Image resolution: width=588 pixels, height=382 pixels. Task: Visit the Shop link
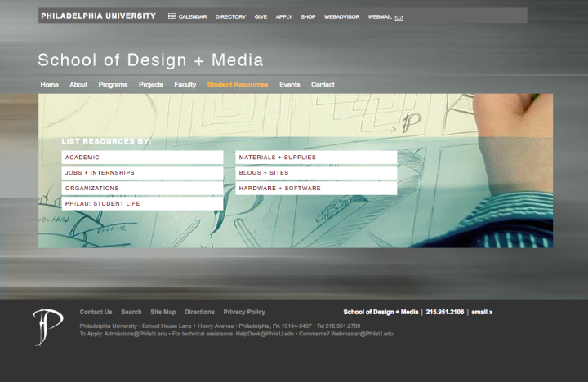tap(308, 16)
